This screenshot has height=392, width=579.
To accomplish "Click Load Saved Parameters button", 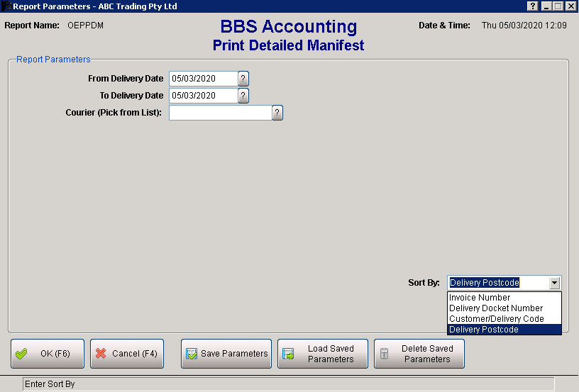I will [323, 354].
